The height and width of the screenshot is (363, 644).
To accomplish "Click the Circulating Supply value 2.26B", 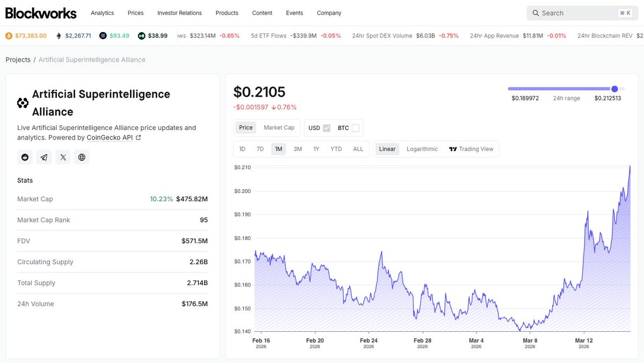I will [x=199, y=262].
